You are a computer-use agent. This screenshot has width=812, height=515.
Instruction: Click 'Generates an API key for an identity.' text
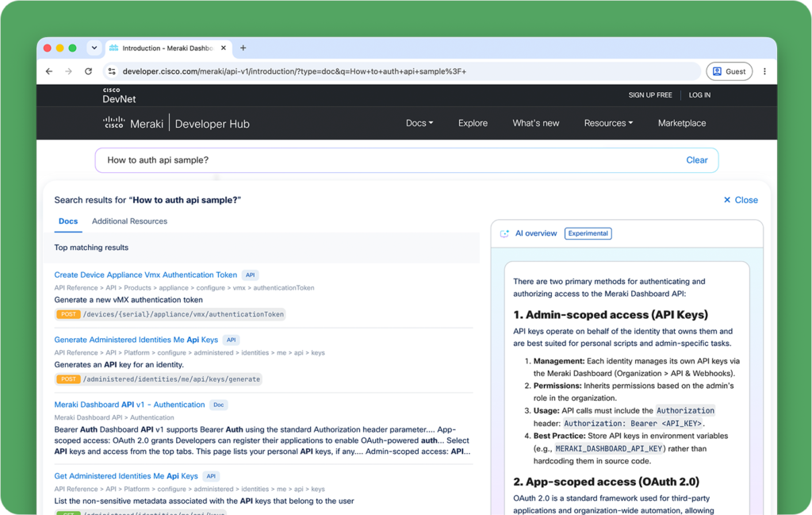[119, 365]
